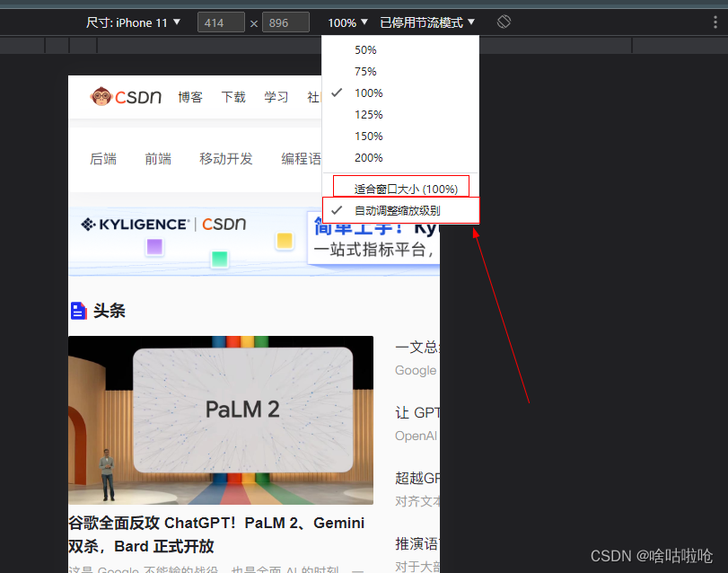This screenshot has width=728, height=573.
Task: Open the three-dot more options menu
Action: tap(715, 22)
